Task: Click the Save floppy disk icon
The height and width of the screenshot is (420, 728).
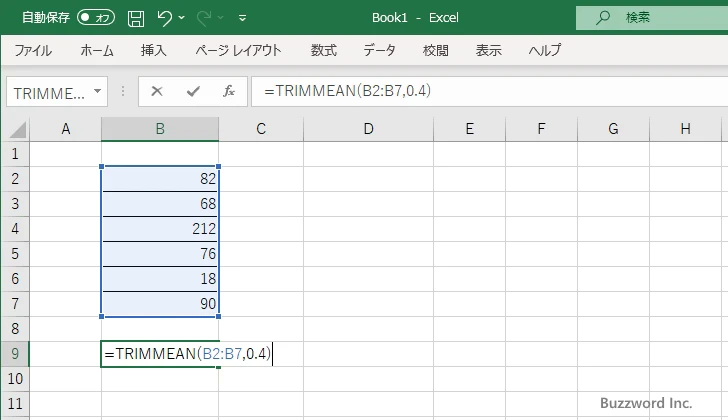Action: [136, 18]
